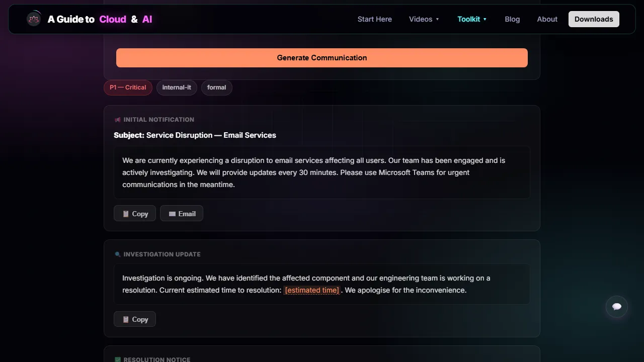The height and width of the screenshot is (362, 644).
Task: Copy the Initial Notification message
Action: point(135,214)
